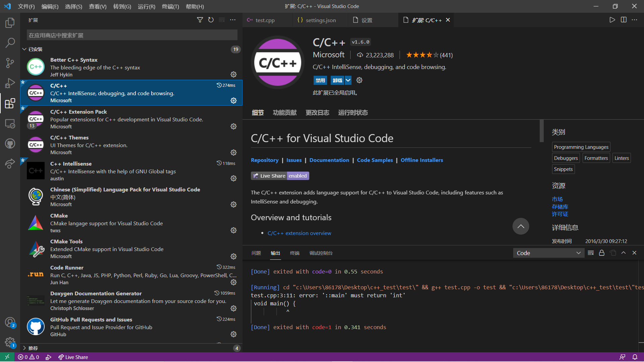This screenshot has width=644, height=362.
Task: Click the remote window indicator in status bar
Action: click(x=7, y=357)
